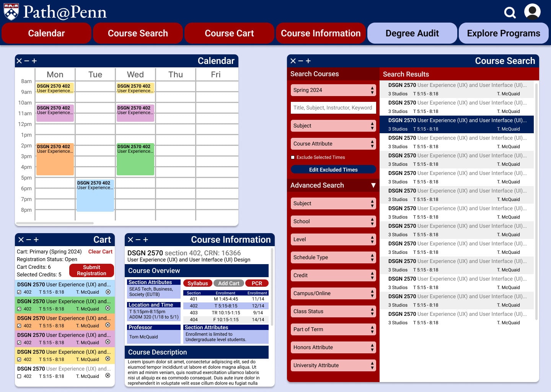551x392 pixels.
Task: Minimize the Course Search panel with minus
Action: tap(300, 61)
